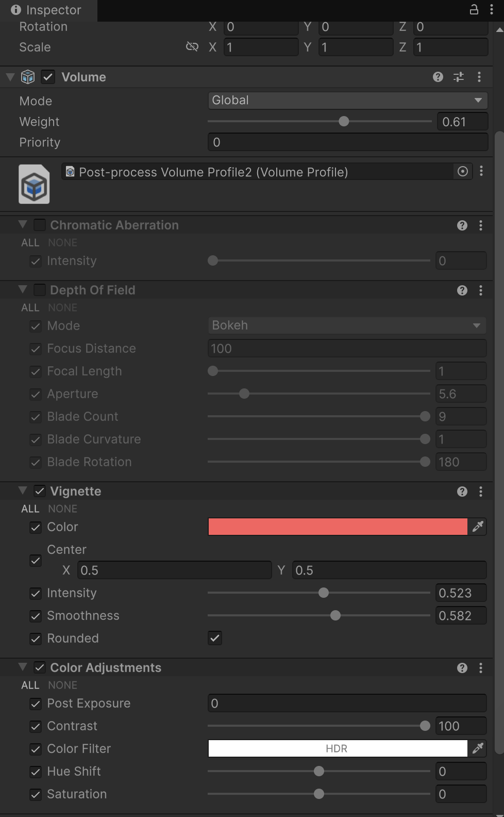Open Color Adjustments help icon
The image size is (504, 817).
pos(462,668)
